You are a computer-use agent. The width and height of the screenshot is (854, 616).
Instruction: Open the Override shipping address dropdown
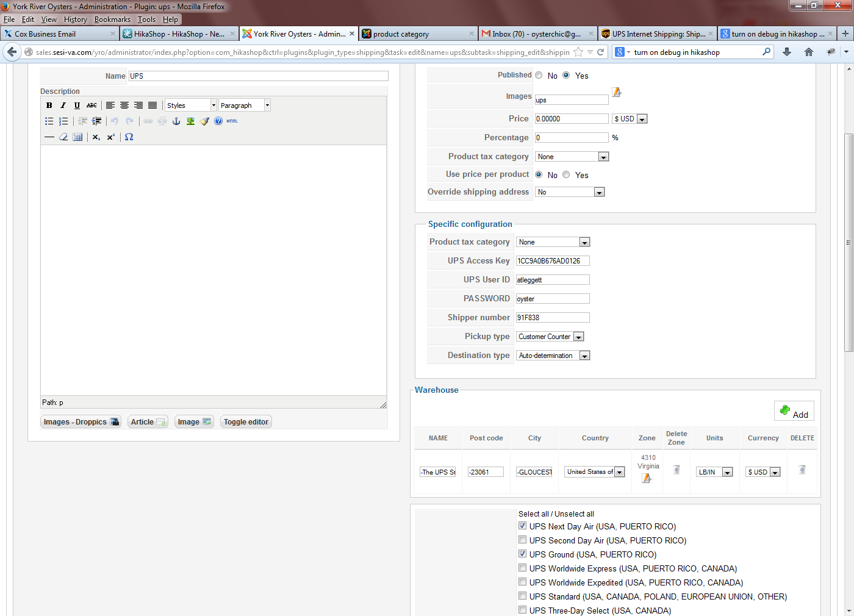(570, 192)
